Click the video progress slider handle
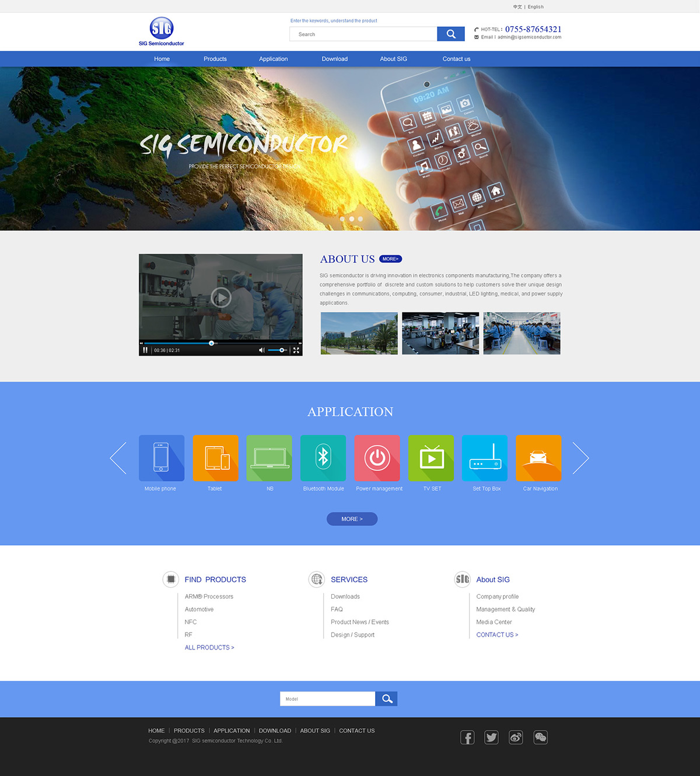700x776 pixels. pos(211,343)
